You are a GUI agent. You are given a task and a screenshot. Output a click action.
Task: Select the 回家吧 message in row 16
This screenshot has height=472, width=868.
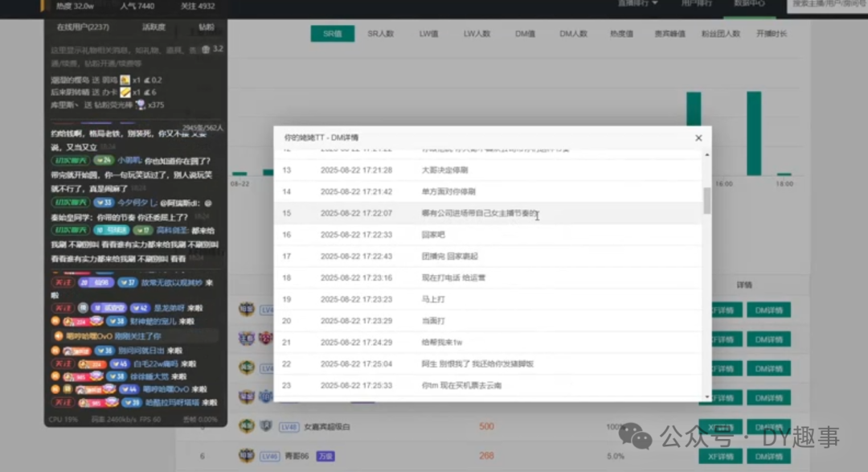tap(433, 235)
